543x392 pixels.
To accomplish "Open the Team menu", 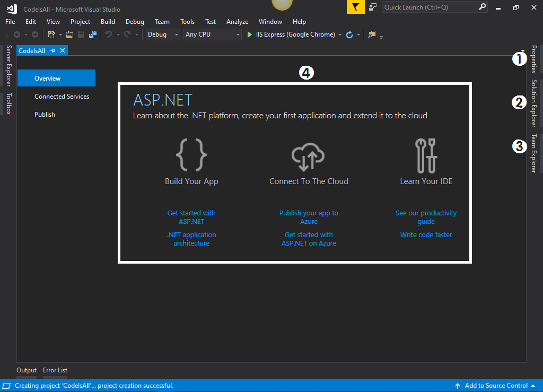I will click(x=162, y=21).
